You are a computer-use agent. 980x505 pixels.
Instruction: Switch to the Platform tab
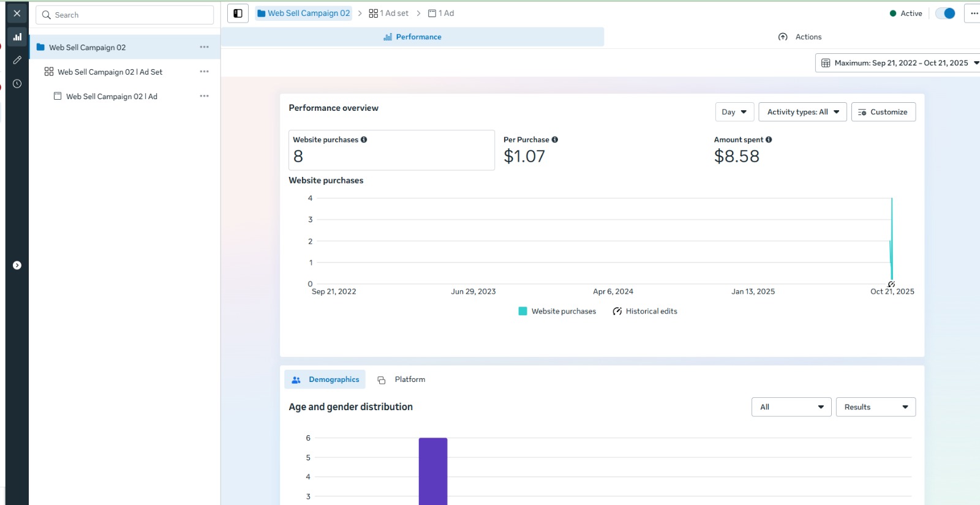(402, 380)
